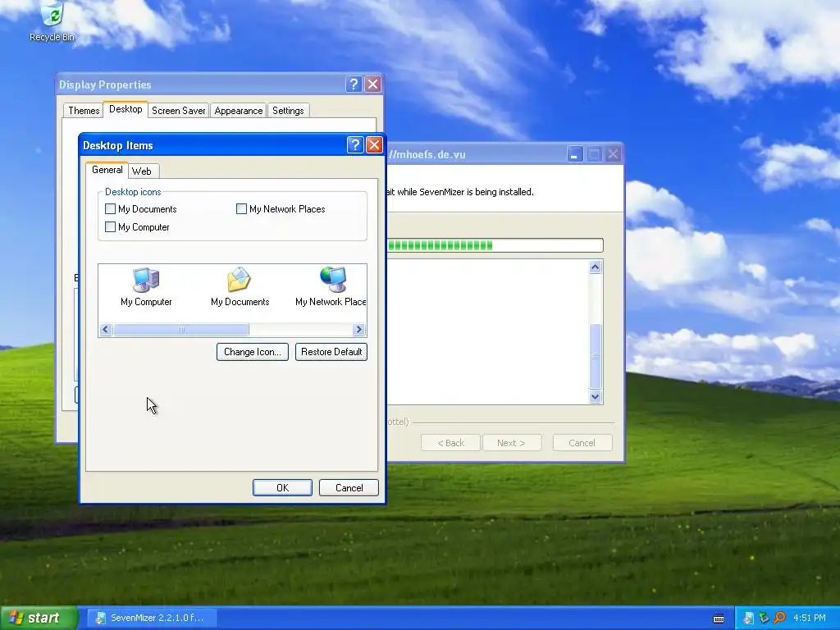Open the Settings tab in Display Properties
Image resolution: width=840 pixels, height=630 pixels.
pyautogui.click(x=288, y=111)
